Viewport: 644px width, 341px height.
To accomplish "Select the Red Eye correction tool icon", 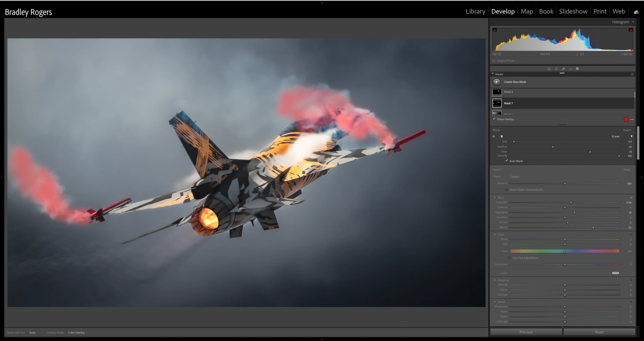I will [x=571, y=69].
